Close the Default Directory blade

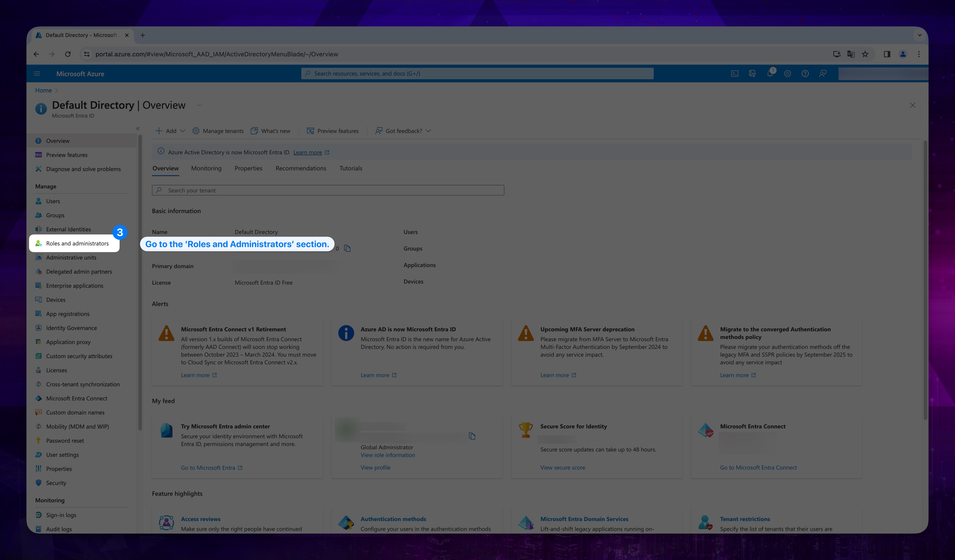pyautogui.click(x=912, y=105)
